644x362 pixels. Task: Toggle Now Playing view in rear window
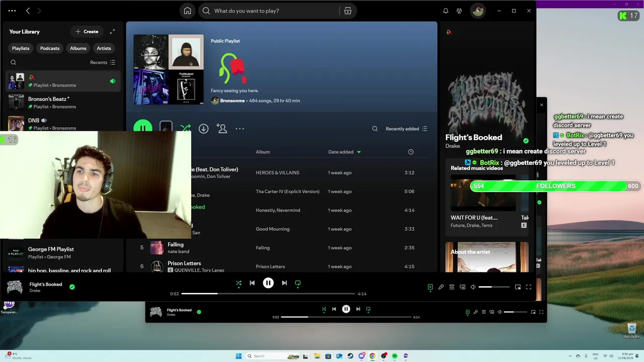coord(467,312)
